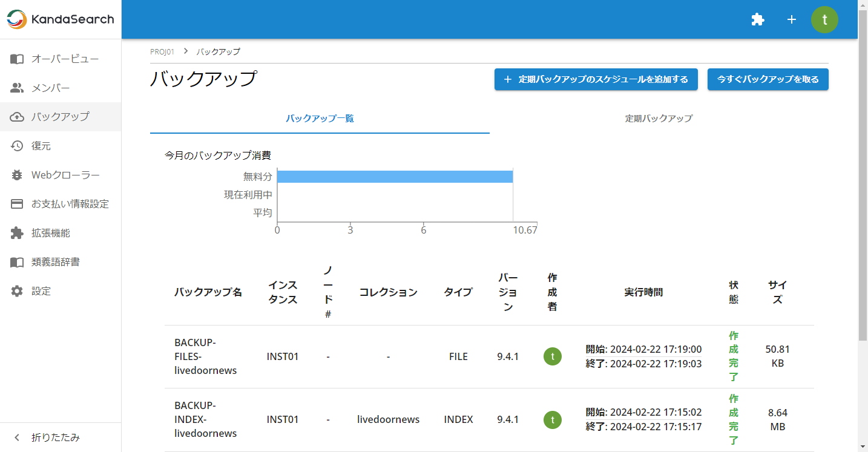868x452 pixels.
Task: Open the extensions puzzle icon in header
Action: (x=757, y=19)
